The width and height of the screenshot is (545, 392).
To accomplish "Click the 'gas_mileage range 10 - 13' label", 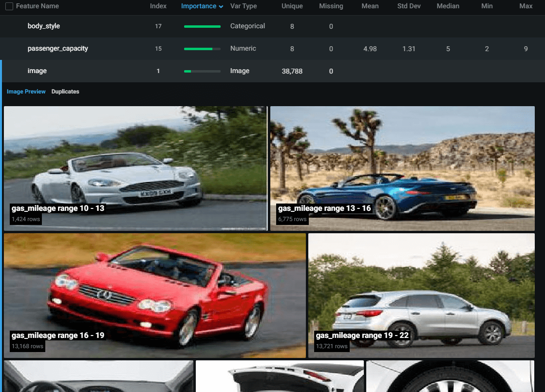I will tap(57, 208).
